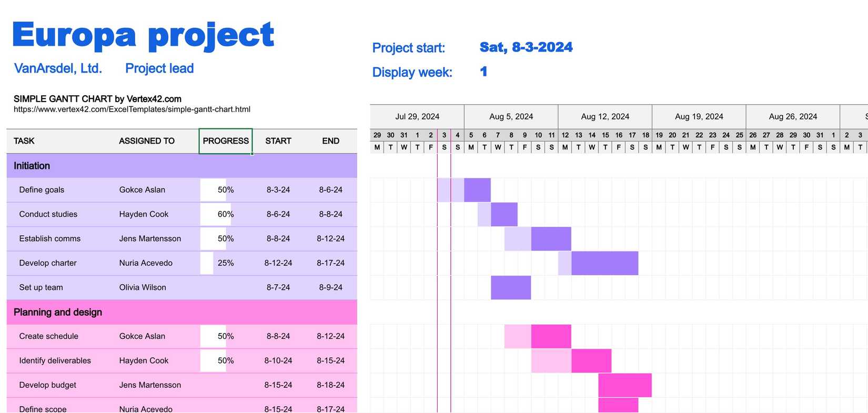
Task: Click the Identify deliverables task name
Action: [x=55, y=361]
